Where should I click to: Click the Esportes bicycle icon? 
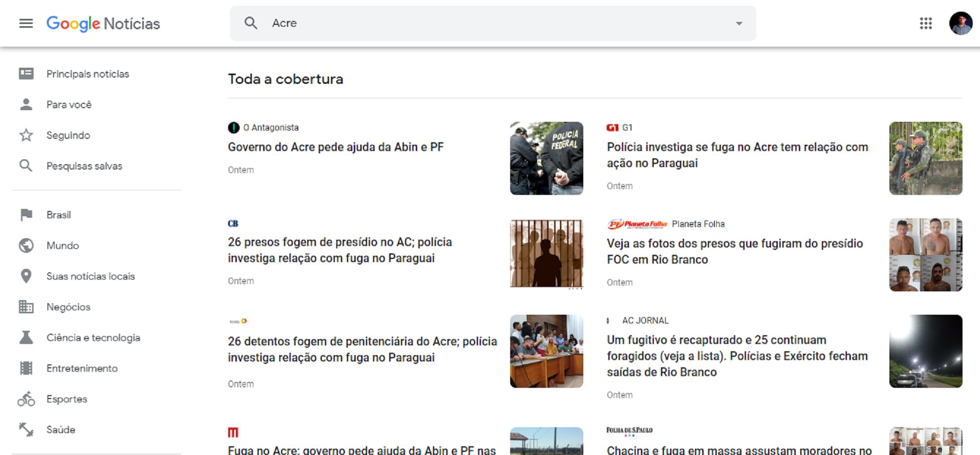click(x=26, y=399)
